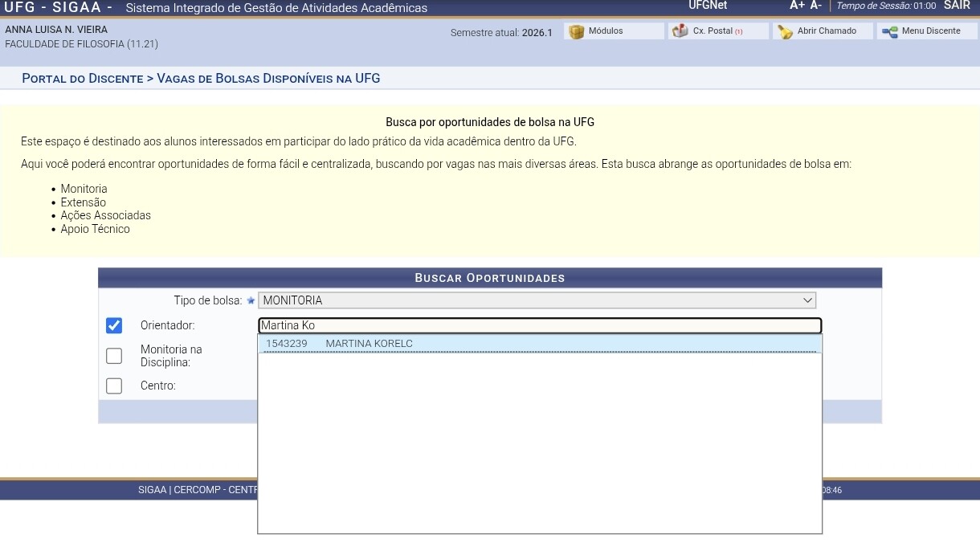
Task: Click the session time 01:00 text
Action: (x=925, y=6)
